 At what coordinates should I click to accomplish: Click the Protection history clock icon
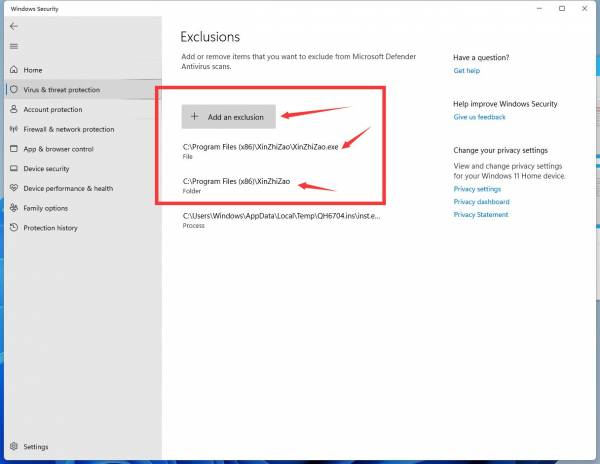[14, 227]
